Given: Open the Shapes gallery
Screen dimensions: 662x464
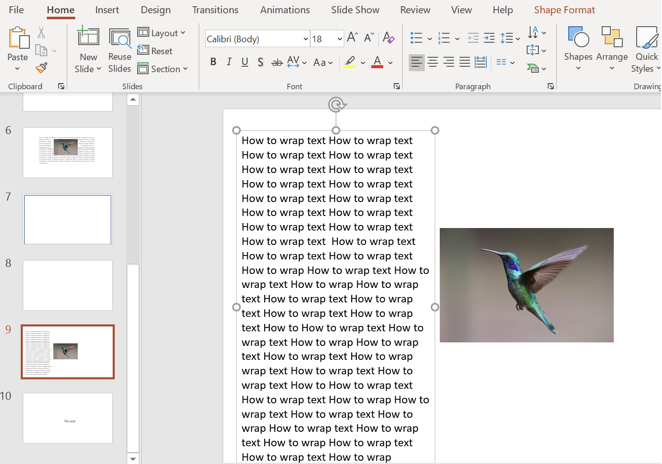Looking at the screenshot, I should click(x=578, y=49).
